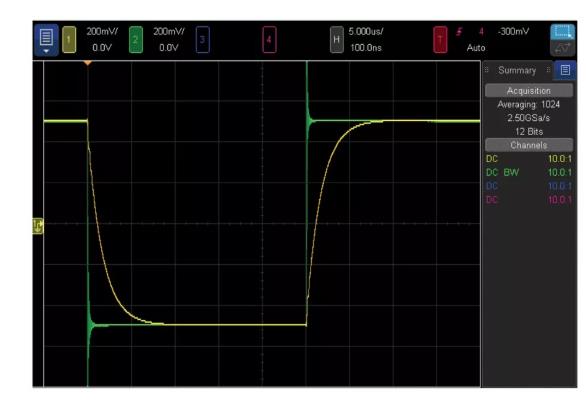
Task: Select the orange trigger time marker
Action: tap(87, 63)
